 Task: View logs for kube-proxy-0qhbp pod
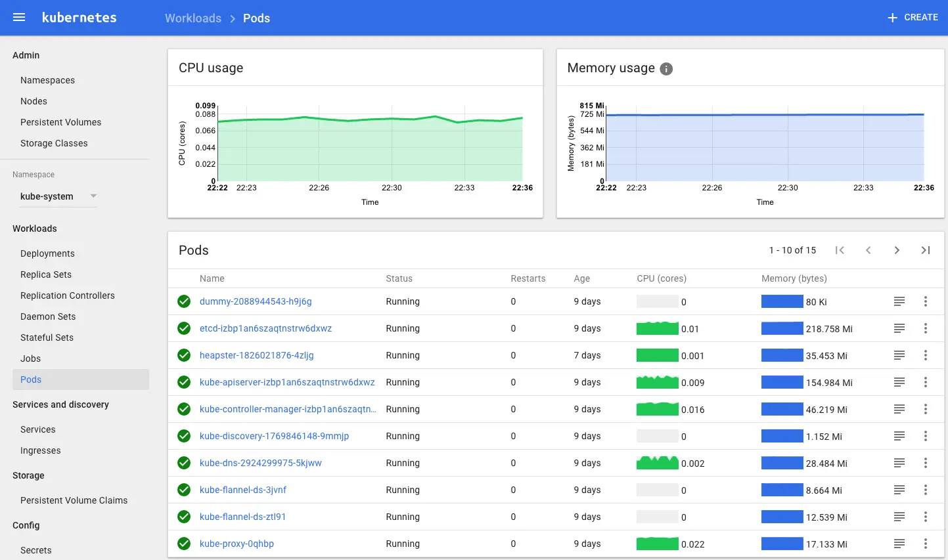coord(899,544)
